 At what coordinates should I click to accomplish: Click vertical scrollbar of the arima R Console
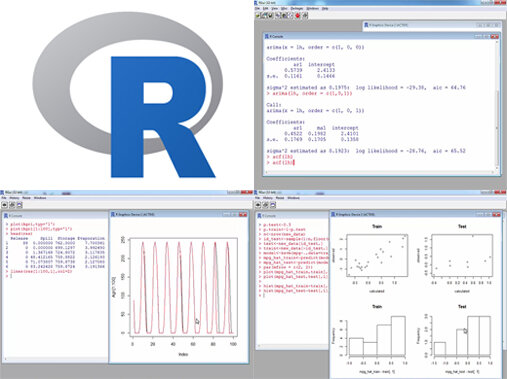point(497,106)
